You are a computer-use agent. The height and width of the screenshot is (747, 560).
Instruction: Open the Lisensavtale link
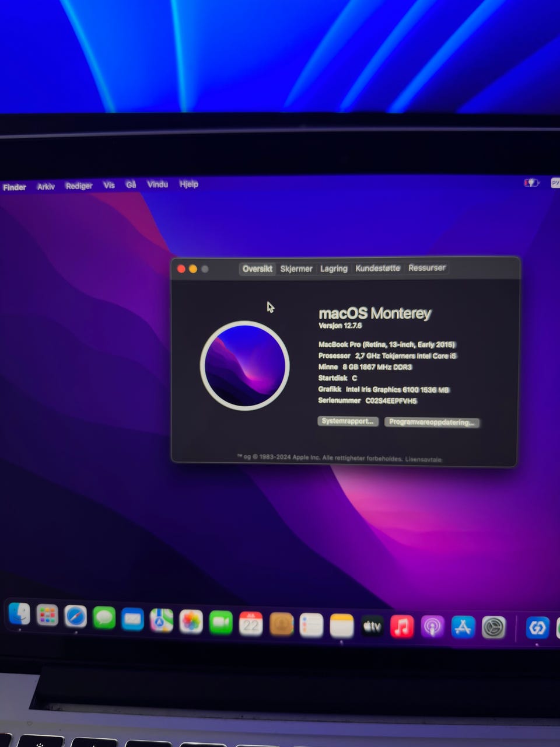[x=423, y=459]
